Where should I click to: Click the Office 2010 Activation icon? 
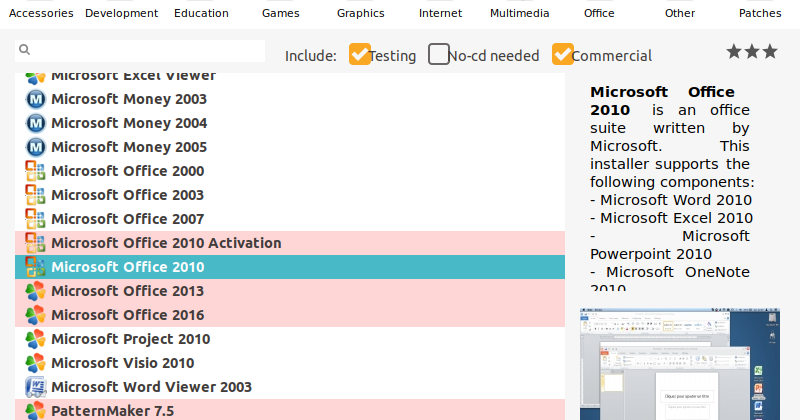pos(36,243)
